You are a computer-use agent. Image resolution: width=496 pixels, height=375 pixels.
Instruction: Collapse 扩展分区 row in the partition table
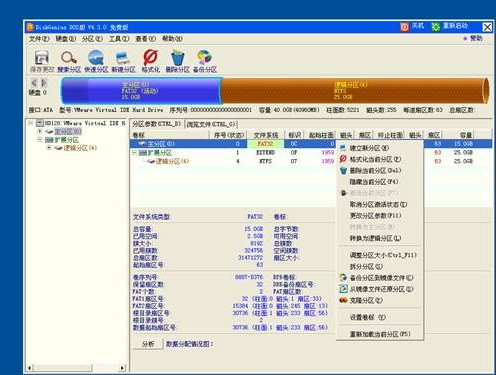pos(134,153)
